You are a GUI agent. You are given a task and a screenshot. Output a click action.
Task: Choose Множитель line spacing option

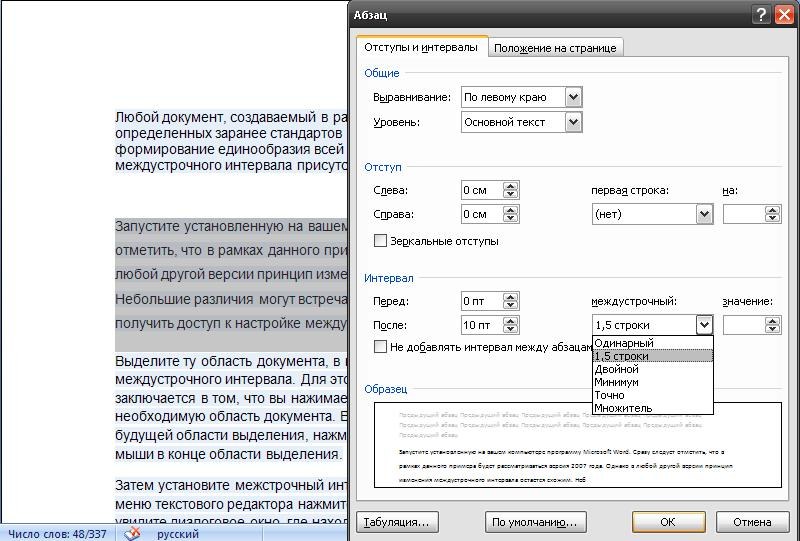pyautogui.click(x=652, y=408)
